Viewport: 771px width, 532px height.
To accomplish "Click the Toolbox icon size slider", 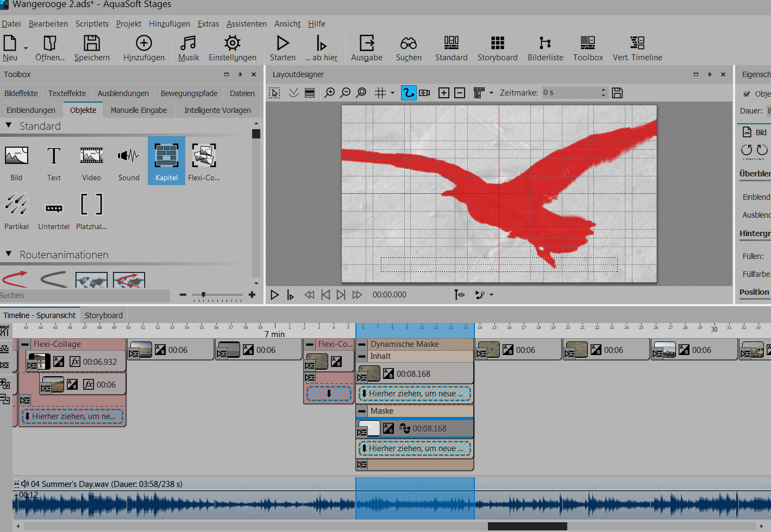I will point(204,295).
